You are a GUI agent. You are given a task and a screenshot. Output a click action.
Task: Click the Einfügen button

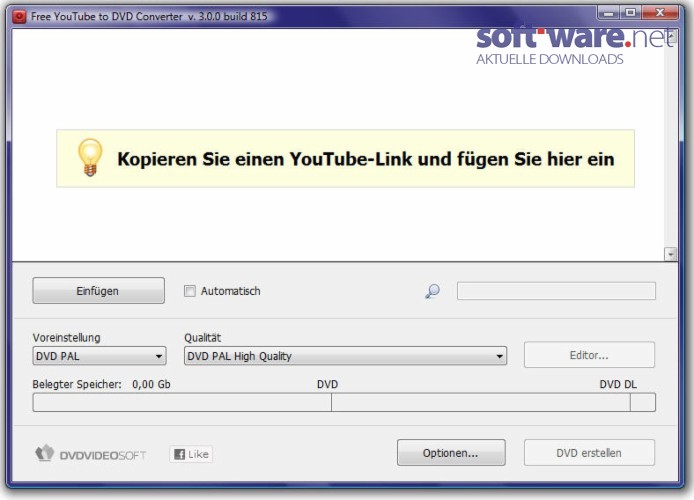98,291
